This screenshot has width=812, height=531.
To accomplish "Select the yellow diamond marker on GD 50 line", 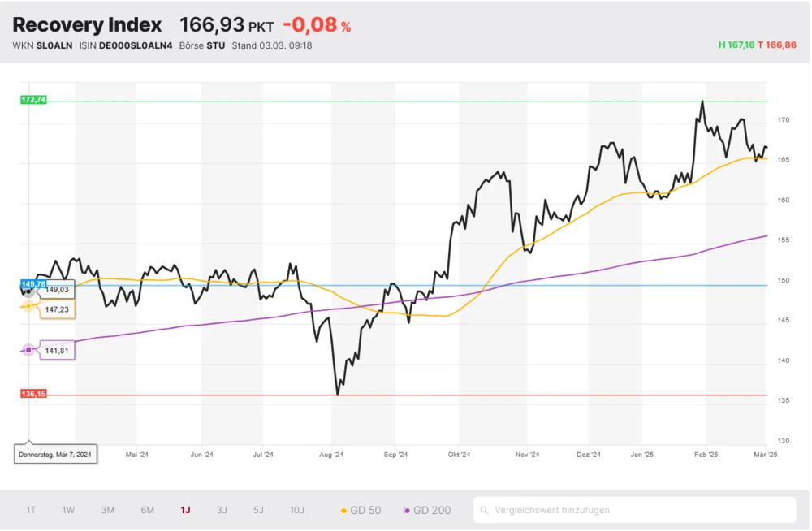I will coord(27,307).
